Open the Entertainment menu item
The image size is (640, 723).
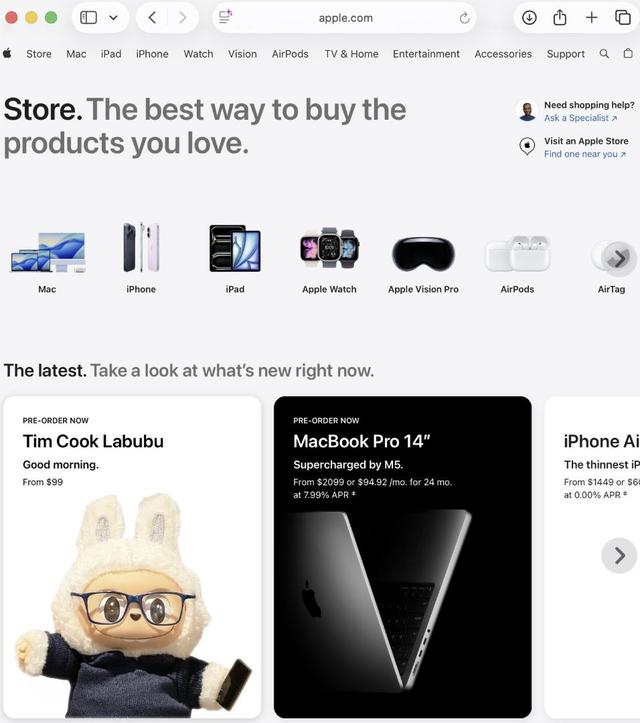(426, 54)
